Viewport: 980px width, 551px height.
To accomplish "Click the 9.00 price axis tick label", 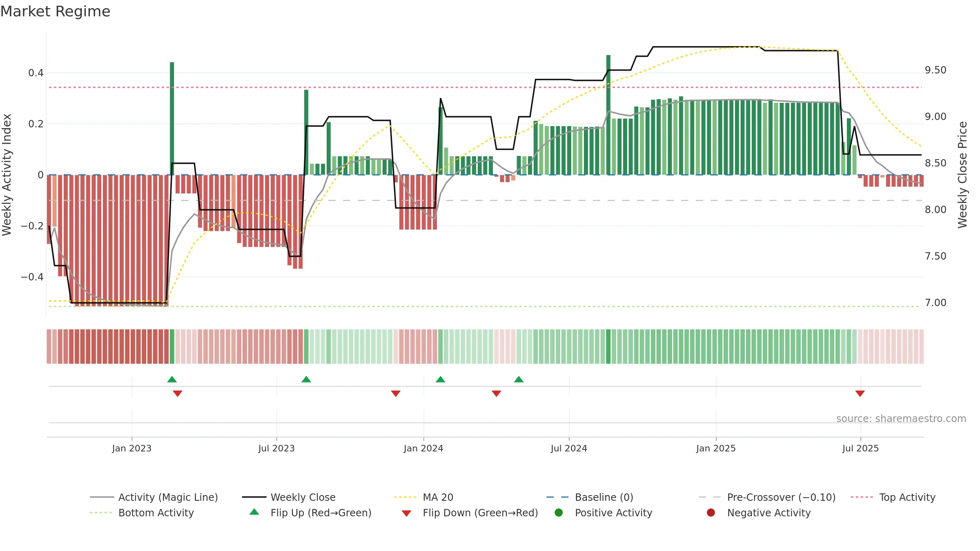I will tap(935, 117).
